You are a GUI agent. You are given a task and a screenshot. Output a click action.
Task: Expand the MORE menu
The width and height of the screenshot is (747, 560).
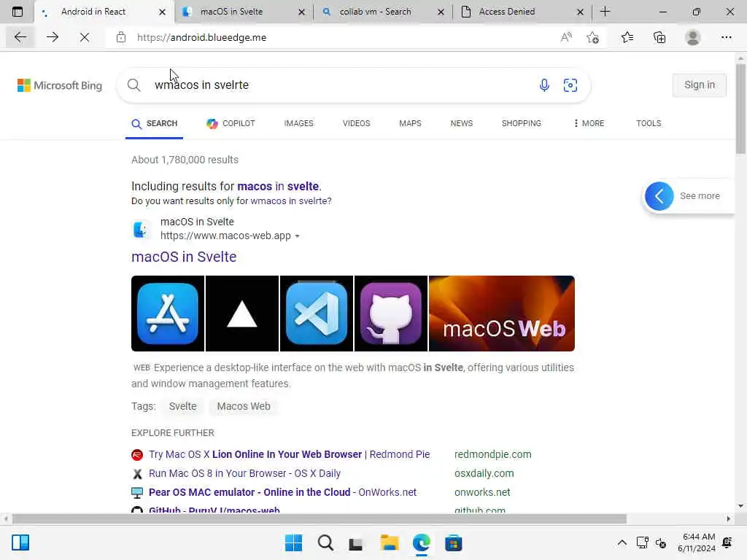click(x=589, y=123)
